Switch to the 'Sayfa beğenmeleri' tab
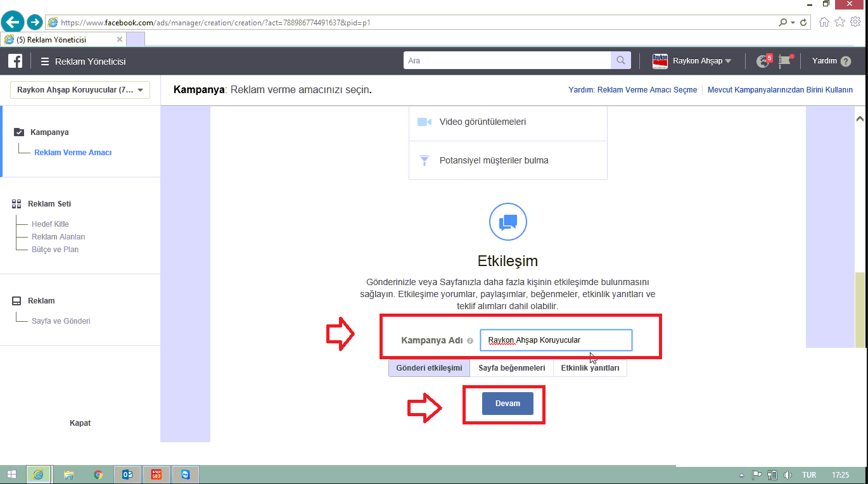 coord(512,368)
